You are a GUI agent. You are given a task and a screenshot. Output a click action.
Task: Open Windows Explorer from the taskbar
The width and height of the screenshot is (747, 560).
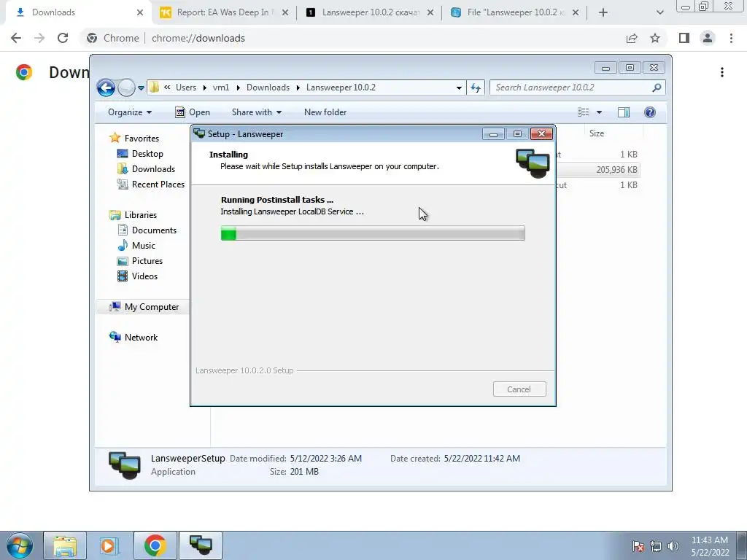pyautogui.click(x=65, y=545)
